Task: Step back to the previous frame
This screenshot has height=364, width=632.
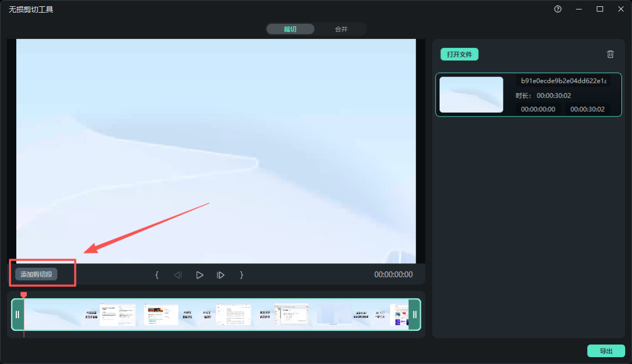Action: [178, 275]
